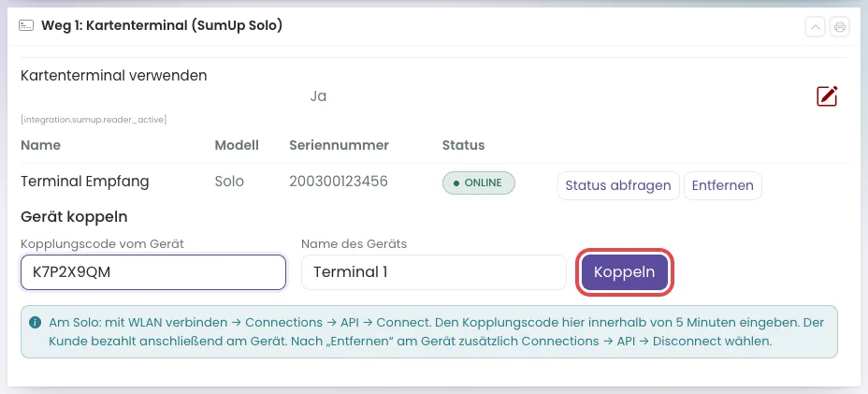Click the Kartenterminal verwenden label
Image resolution: width=868 pixels, height=394 pixels.
click(x=113, y=76)
